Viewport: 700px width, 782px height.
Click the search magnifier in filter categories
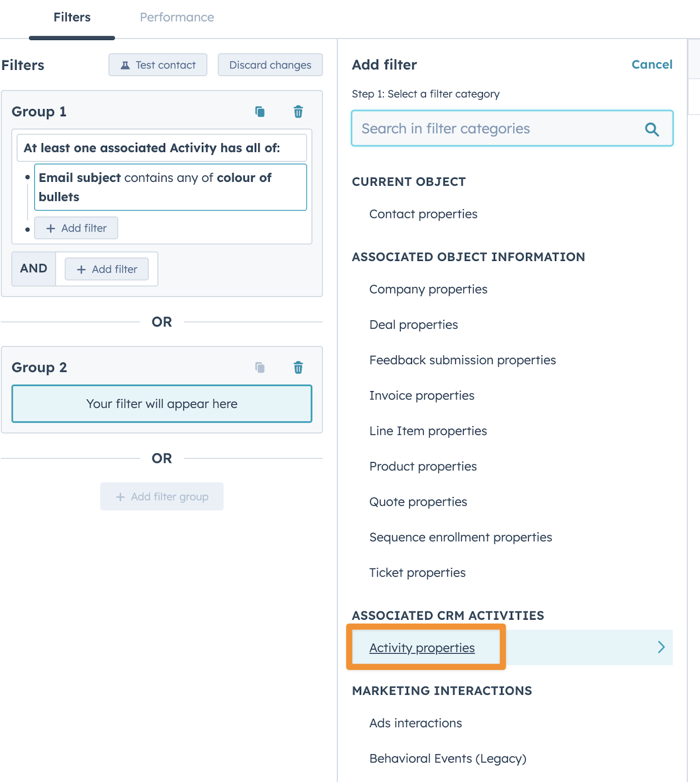tap(652, 129)
